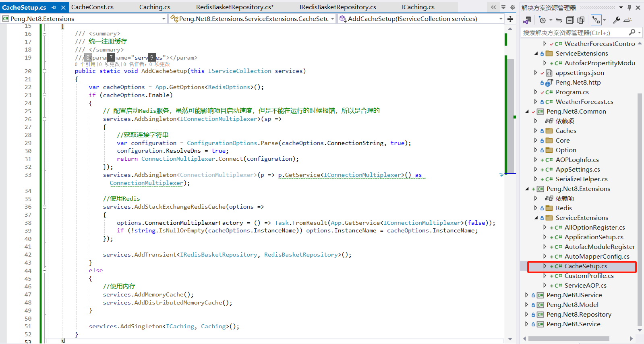Sync with active document arrows icon
This screenshot has width=644, height=344.
click(x=559, y=20)
